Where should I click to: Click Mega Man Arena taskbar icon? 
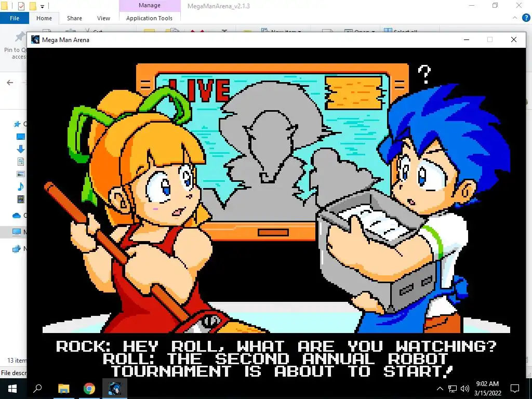[115, 389]
